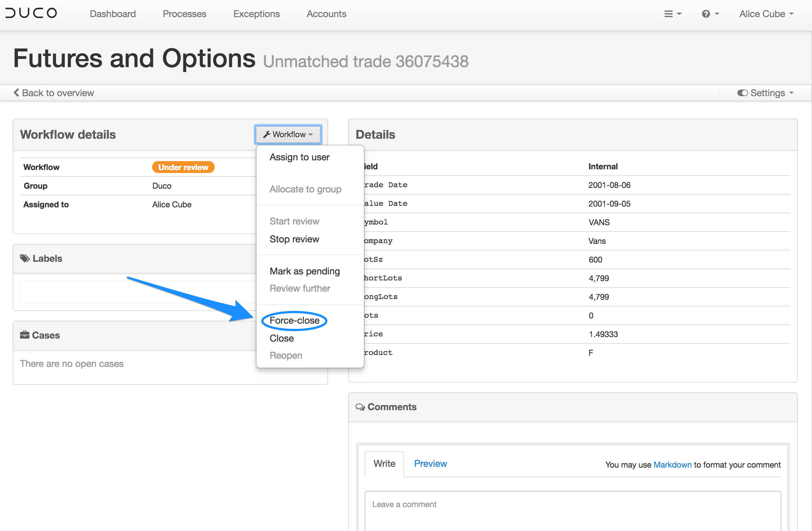
Task: Go to Dashboard in the navigation bar
Action: [x=113, y=14]
